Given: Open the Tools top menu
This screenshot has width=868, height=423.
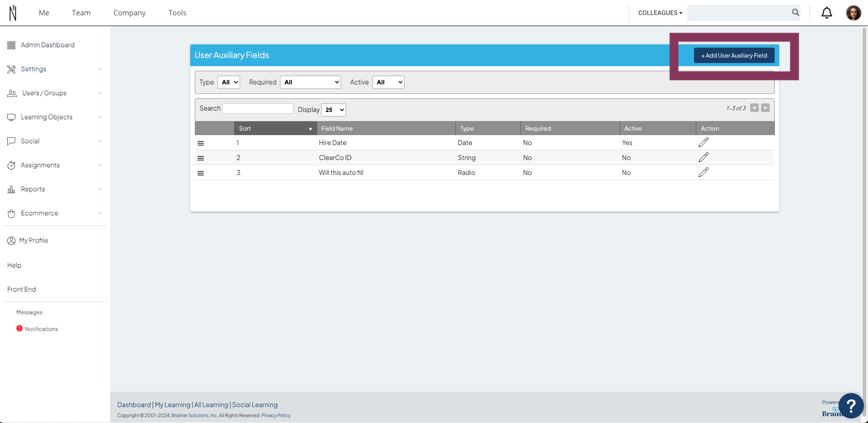Looking at the screenshot, I should pos(177,13).
